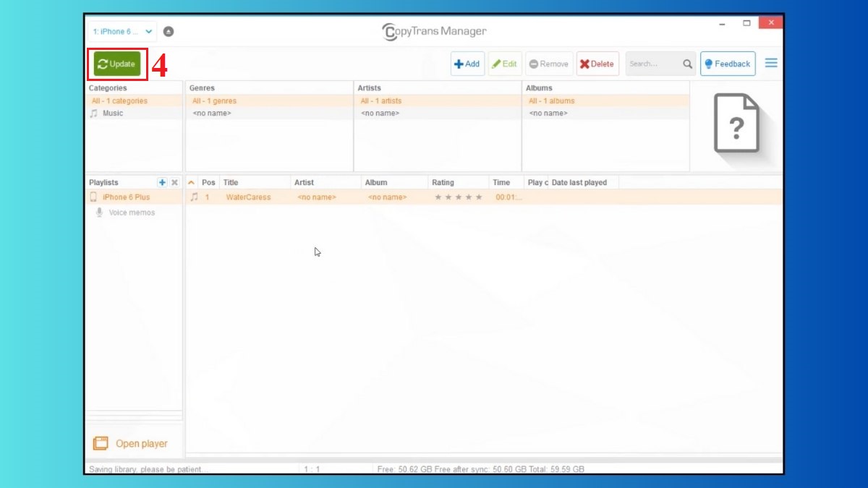Sort by the Time column header
Viewport: 868px width, 488px height.
(x=506, y=182)
